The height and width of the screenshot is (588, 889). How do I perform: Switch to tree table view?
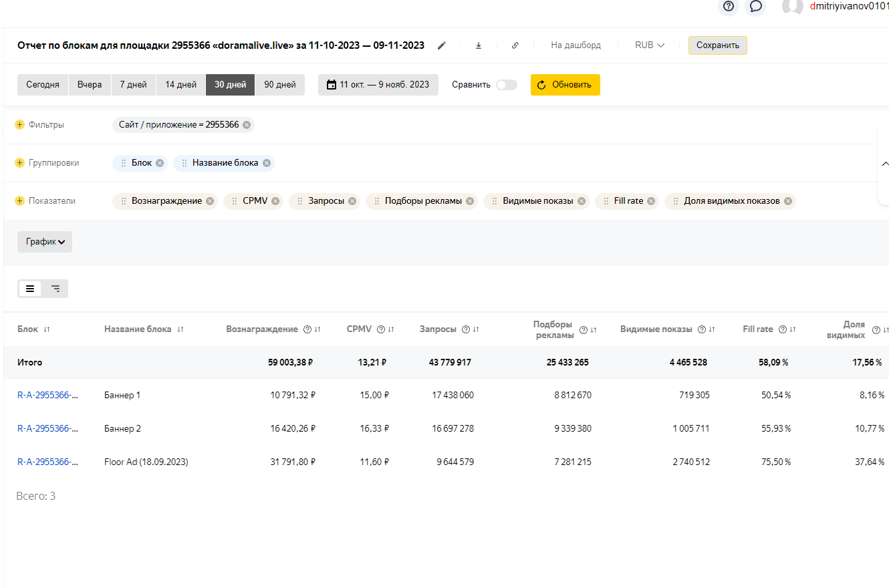coord(55,289)
